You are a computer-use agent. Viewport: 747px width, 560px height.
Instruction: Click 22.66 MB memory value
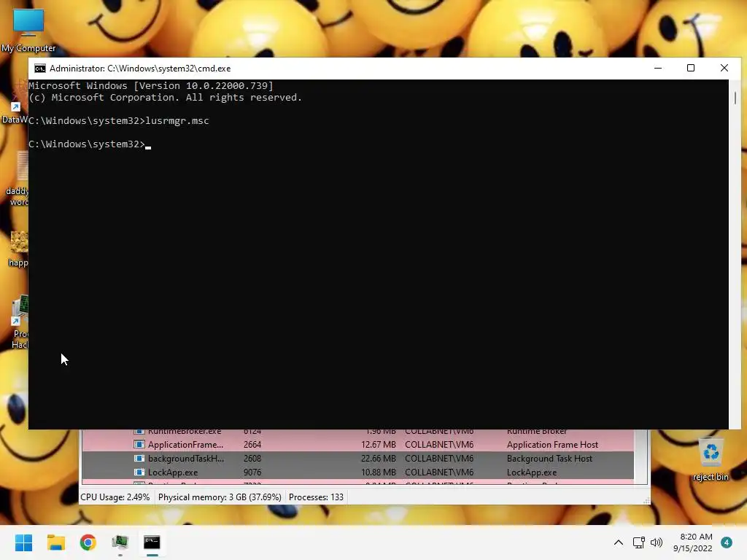pos(379,459)
